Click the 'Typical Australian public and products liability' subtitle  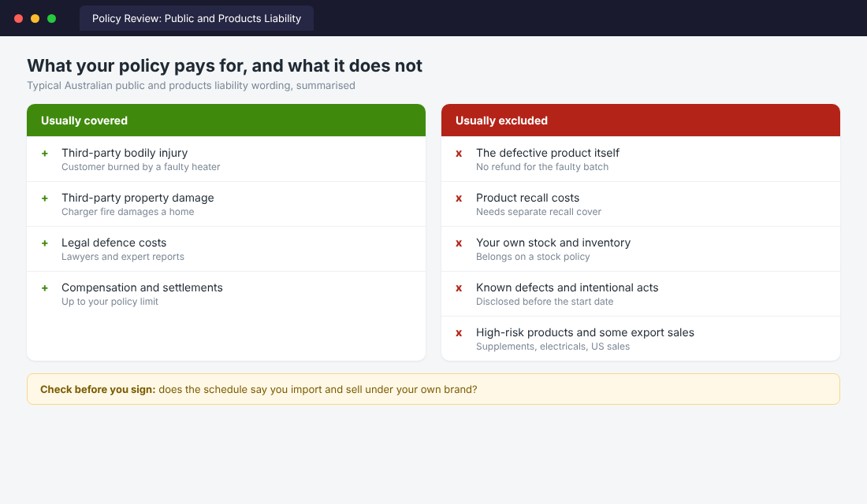tap(192, 86)
